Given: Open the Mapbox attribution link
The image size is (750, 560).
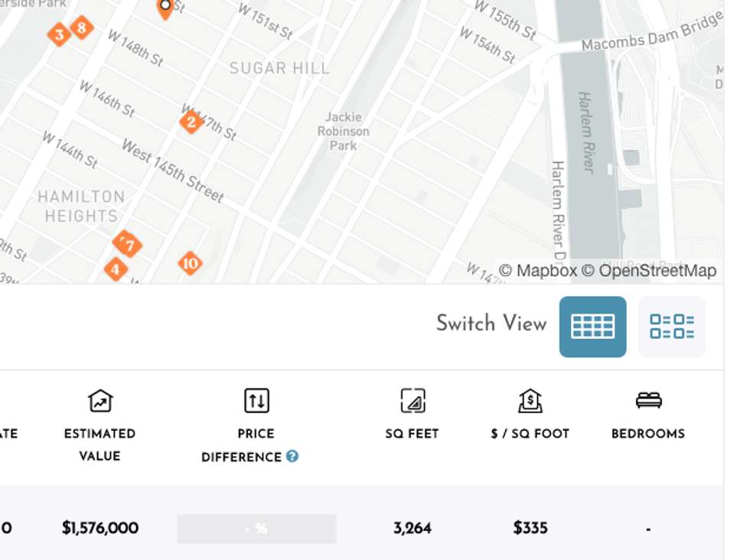Looking at the screenshot, I should (538, 271).
